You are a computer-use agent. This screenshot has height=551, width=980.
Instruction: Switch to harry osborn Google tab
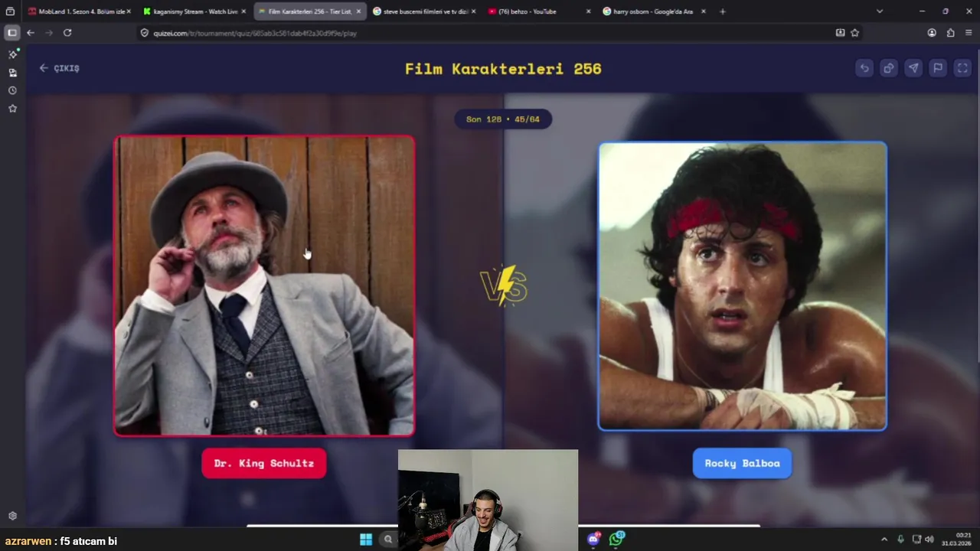point(653,11)
